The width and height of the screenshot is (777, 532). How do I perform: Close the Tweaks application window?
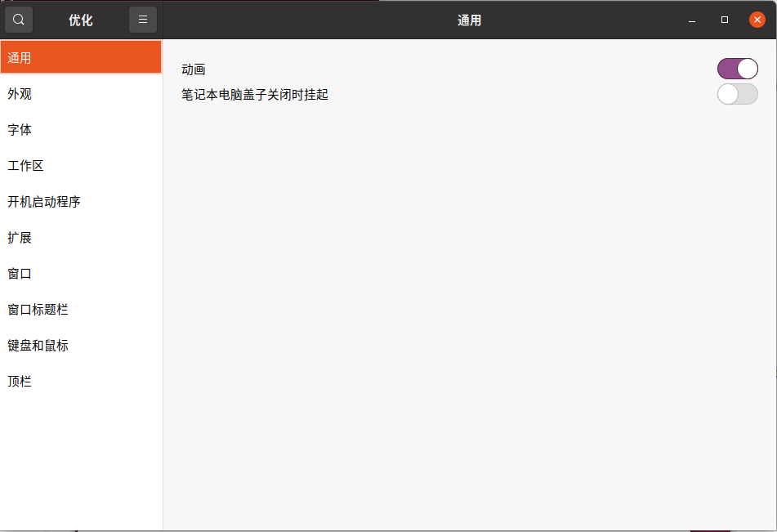click(757, 19)
